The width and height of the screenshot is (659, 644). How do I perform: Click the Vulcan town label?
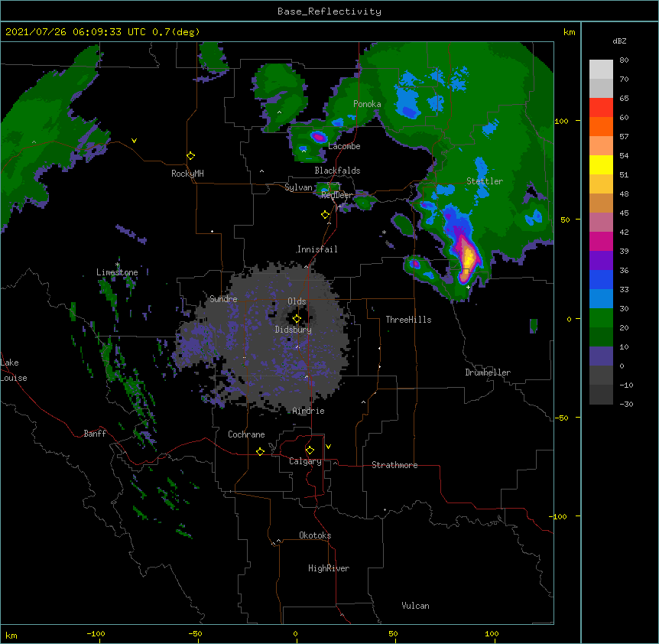(x=415, y=606)
